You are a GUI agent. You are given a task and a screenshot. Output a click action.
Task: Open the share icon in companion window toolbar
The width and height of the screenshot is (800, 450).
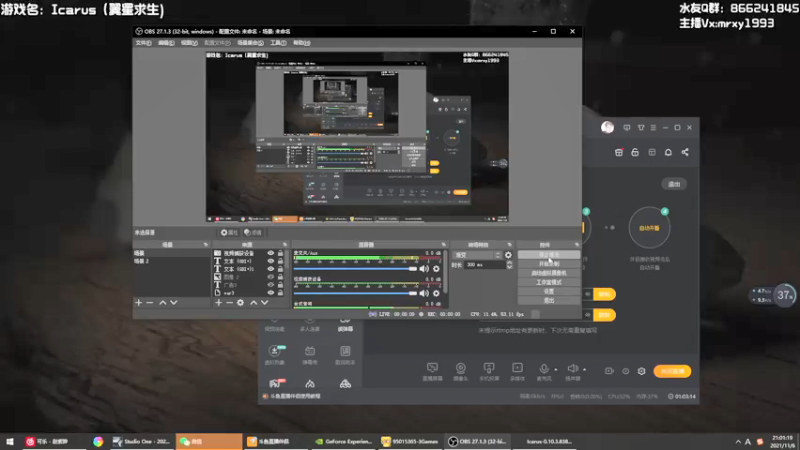685,152
